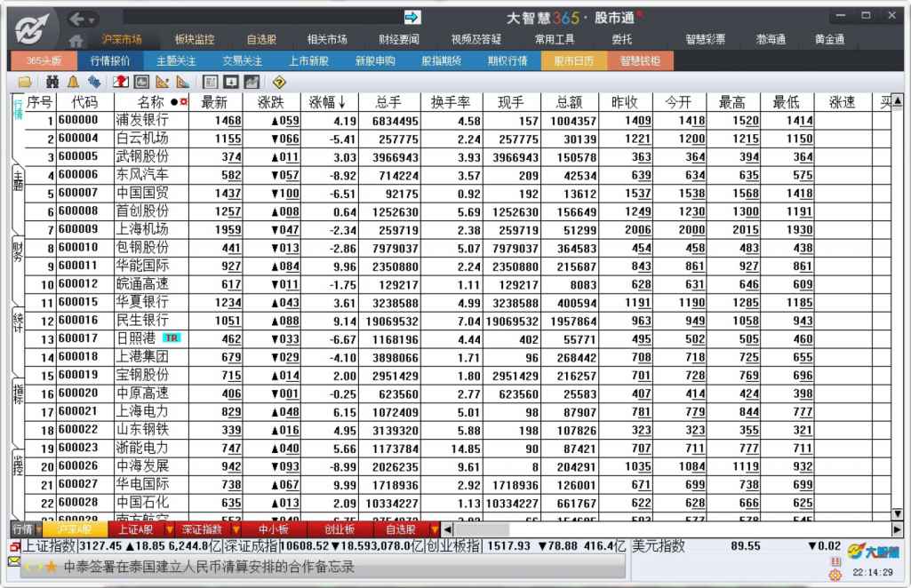Click the small red list icon above gear
Image resolution: width=911 pixels, height=588 pixels.
(835, 561)
